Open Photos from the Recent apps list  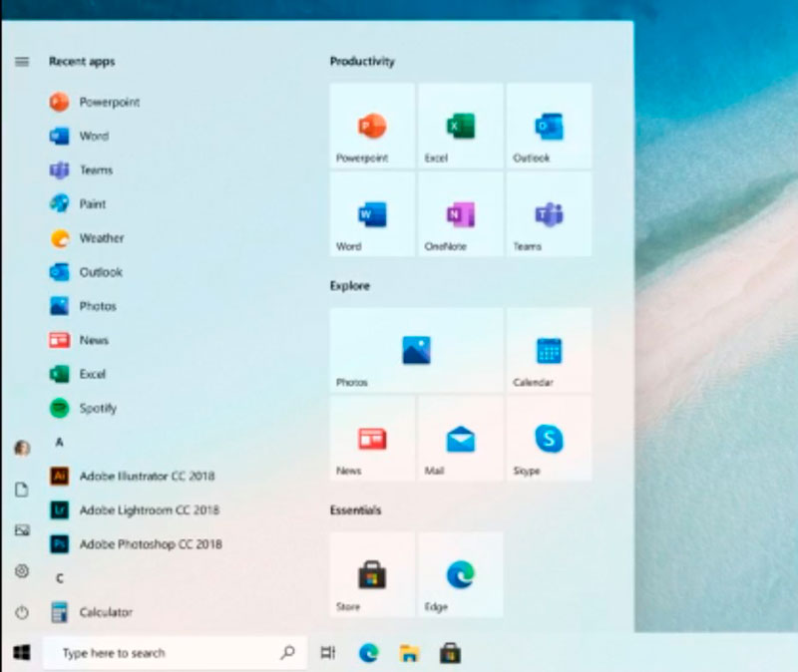pos(83,306)
